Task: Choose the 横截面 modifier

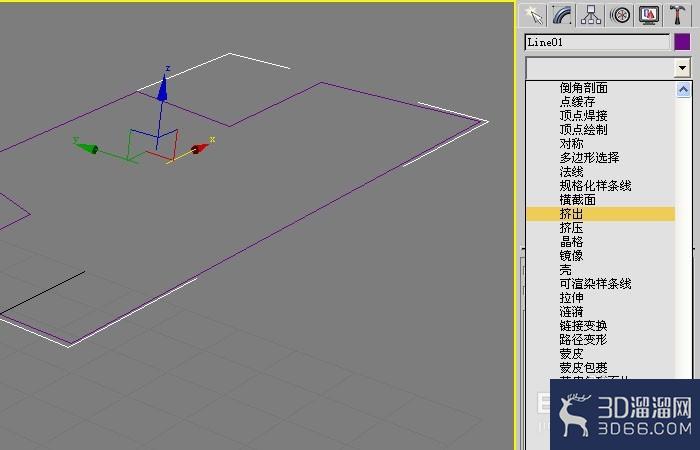Action: (577, 200)
